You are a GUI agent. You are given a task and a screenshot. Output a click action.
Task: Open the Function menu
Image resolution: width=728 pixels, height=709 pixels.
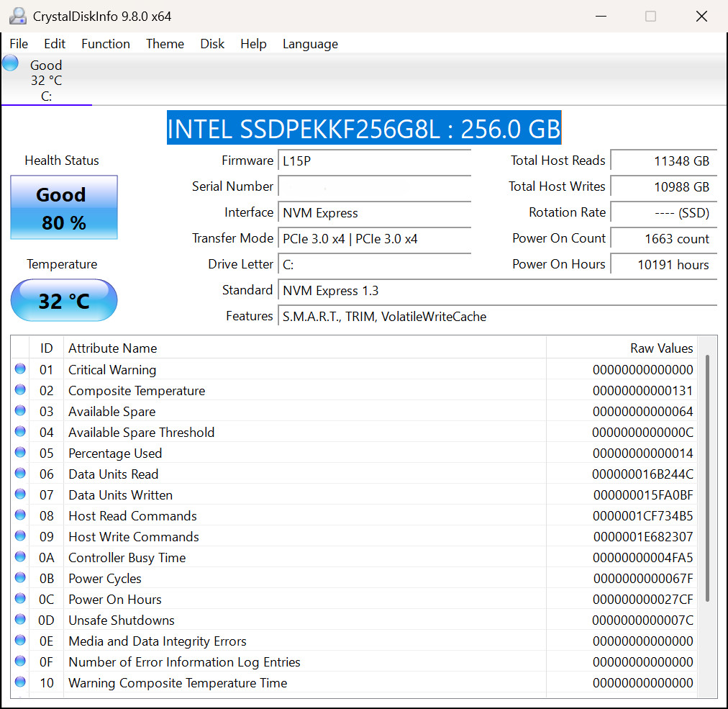click(x=106, y=44)
